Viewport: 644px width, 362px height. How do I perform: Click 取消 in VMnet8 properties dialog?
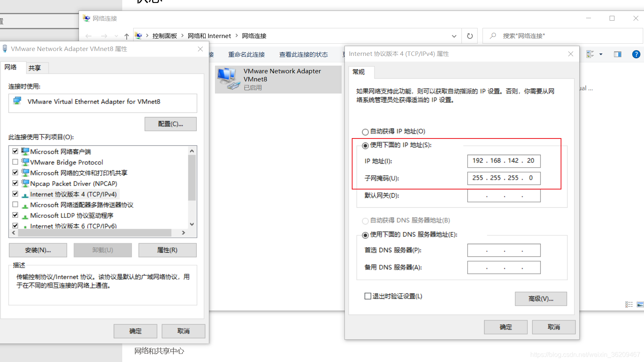tap(183, 331)
